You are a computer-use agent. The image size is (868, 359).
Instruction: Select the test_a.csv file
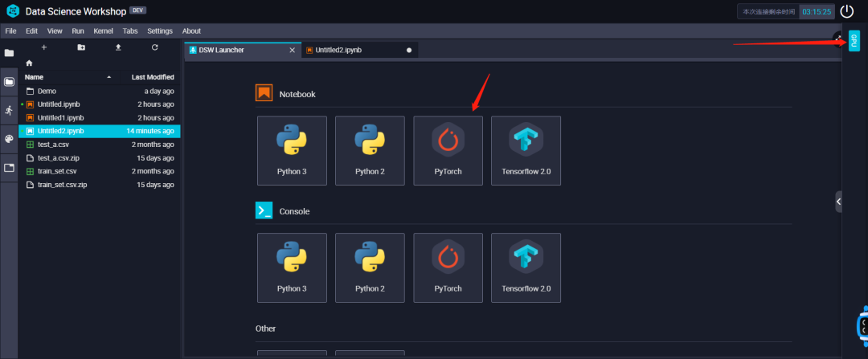(100, 145)
